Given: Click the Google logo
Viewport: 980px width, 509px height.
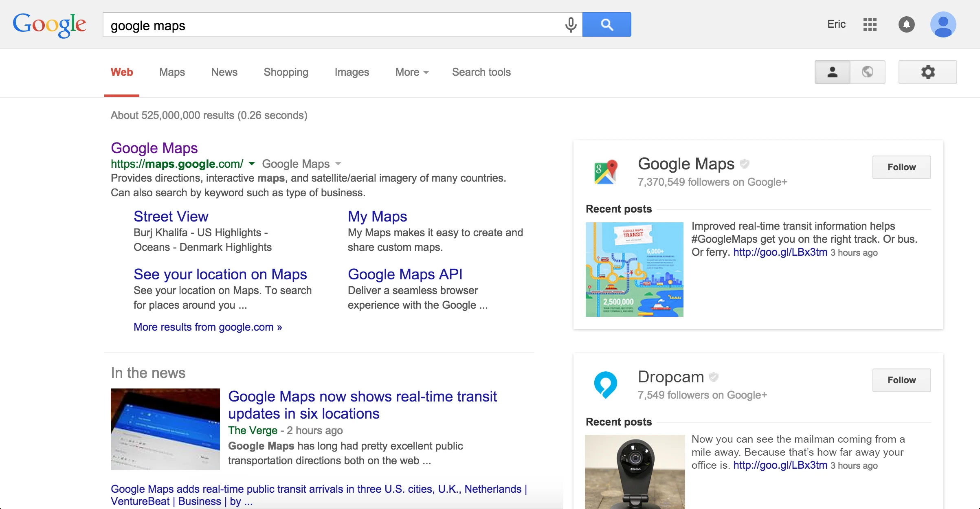Looking at the screenshot, I should coord(49,25).
